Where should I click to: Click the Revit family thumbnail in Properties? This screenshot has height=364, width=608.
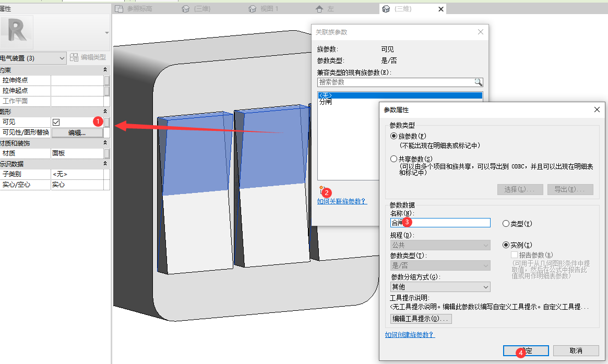(x=17, y=32)
